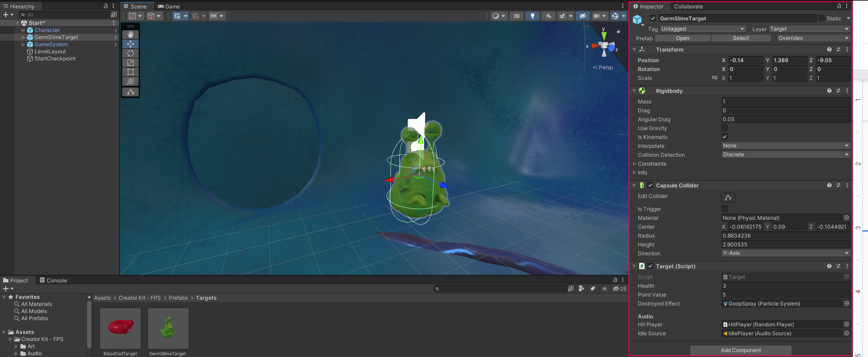
Task: Uncheck Is Kinematic checkbox
Action: tap(725, 137)
